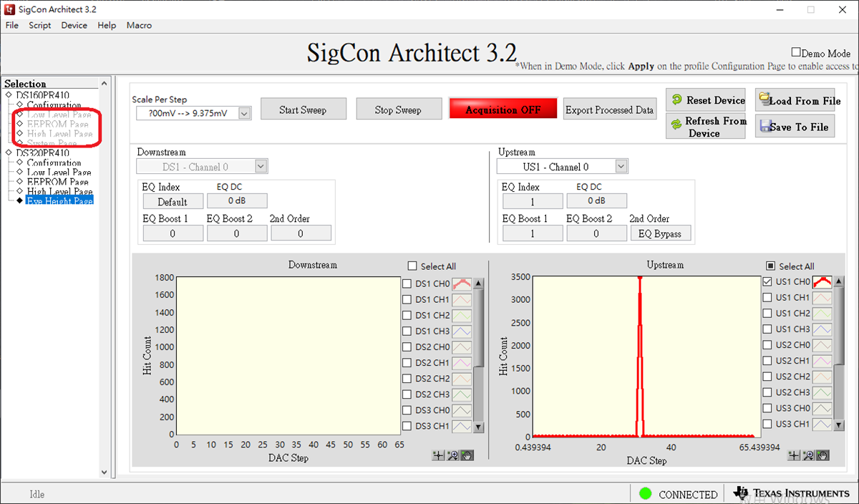Click the Stop Sweep button
This screenshot has width=859, height=504.
[398, 110]
